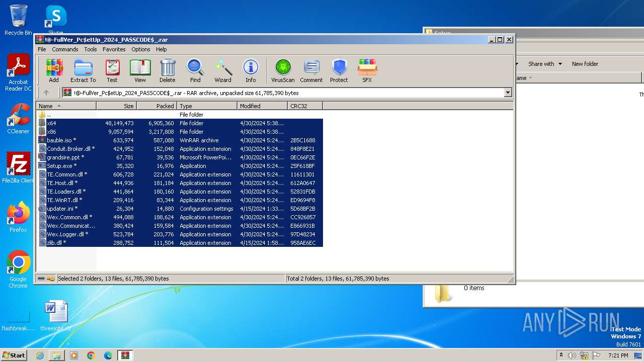Open the Favorites menu
644x362 pixels.
click(114, 49)
